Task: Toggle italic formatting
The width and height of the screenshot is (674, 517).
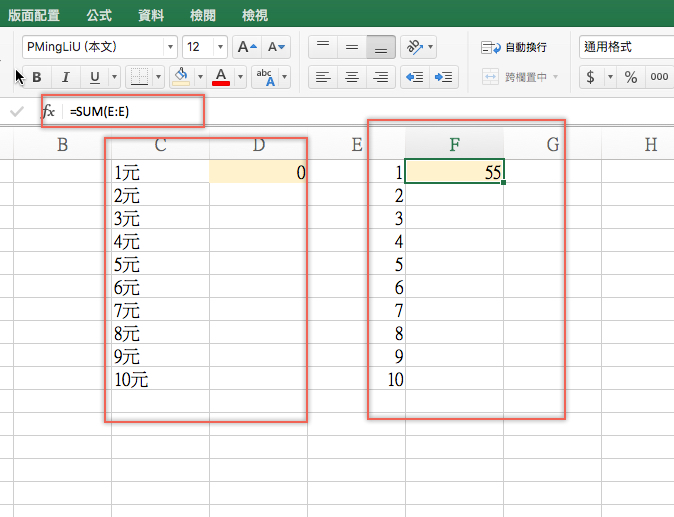Action: point(66,77)
